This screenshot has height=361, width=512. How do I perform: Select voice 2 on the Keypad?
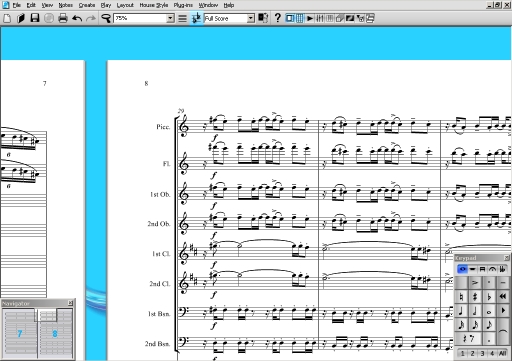point(472,353)
